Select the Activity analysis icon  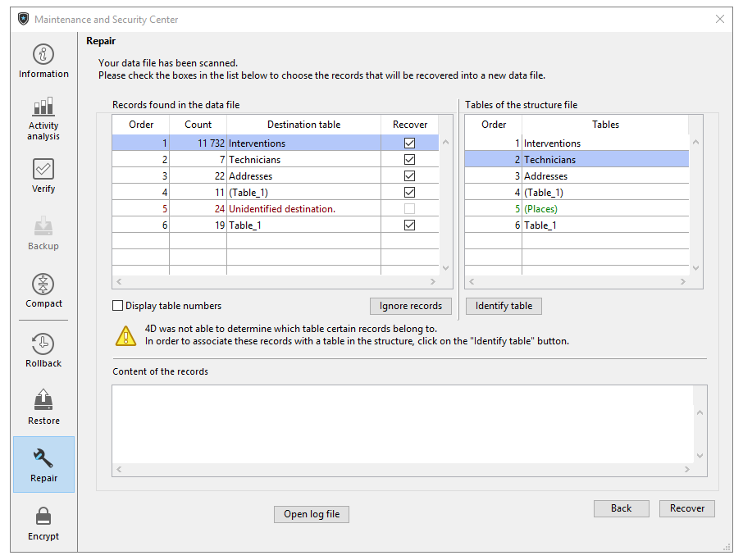point(43,107)
